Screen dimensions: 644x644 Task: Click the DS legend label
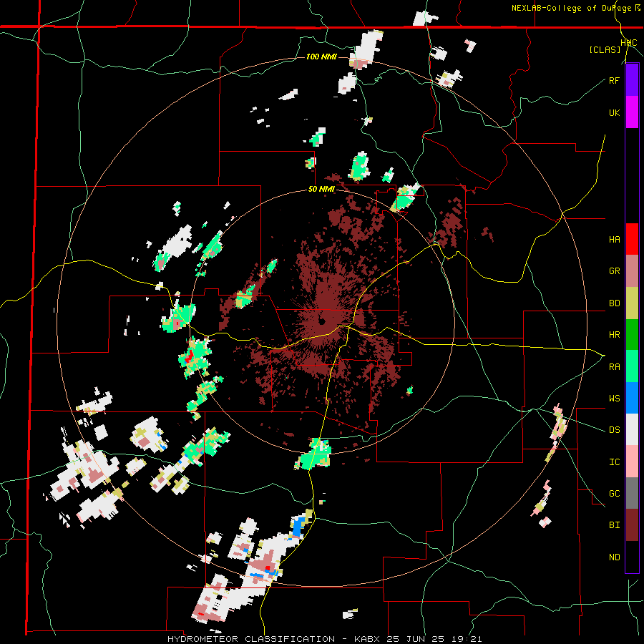(614, 430)
